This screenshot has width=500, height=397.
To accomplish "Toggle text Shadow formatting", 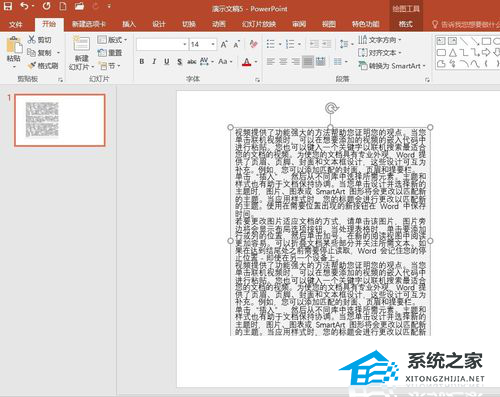I will pos(179,62).
